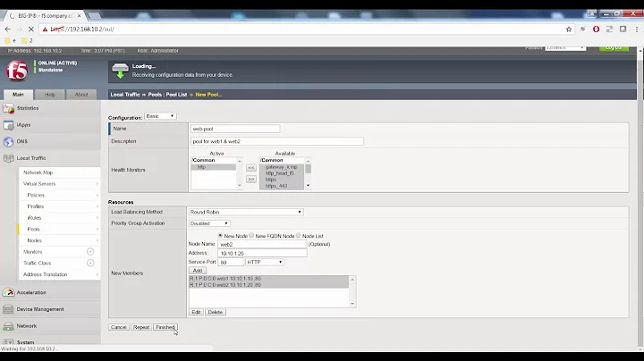Image resolution: width=644 pixels, height=361 pixels.
Task: Select the http entry in Active monitors
Action: click(x=214, y=167)
